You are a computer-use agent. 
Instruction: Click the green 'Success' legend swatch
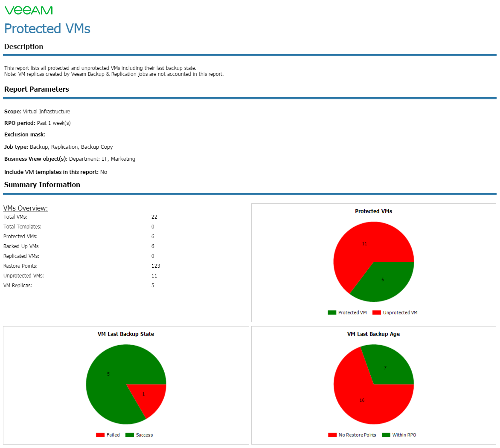point(129,435)
